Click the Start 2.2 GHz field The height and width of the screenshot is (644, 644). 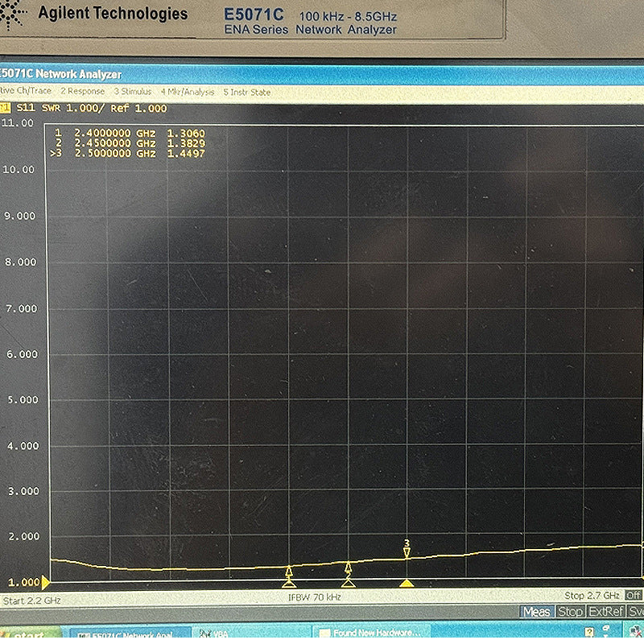coord(32,601)
